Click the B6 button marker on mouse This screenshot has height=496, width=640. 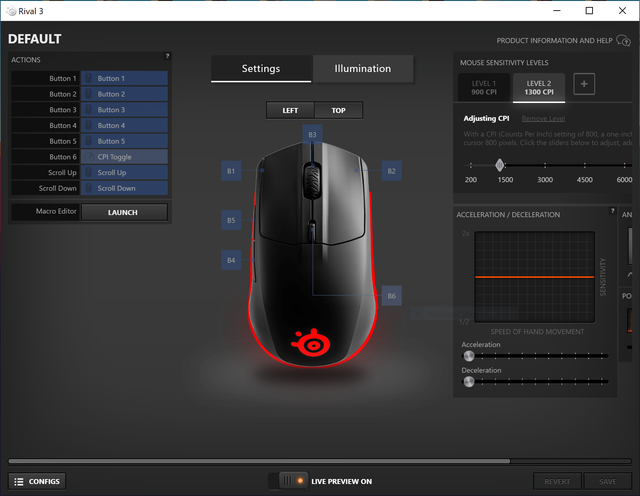391,296
